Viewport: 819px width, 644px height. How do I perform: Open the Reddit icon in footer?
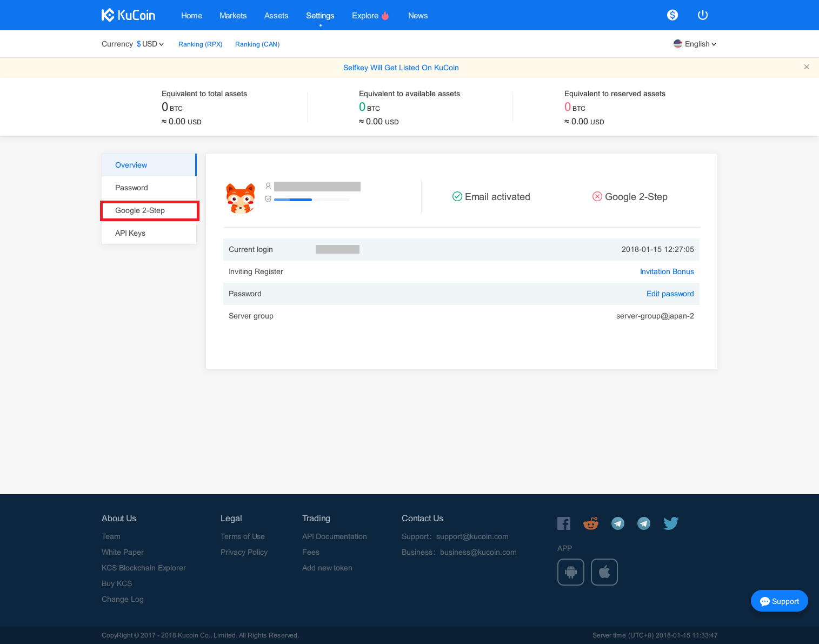[x=591, y=523]
